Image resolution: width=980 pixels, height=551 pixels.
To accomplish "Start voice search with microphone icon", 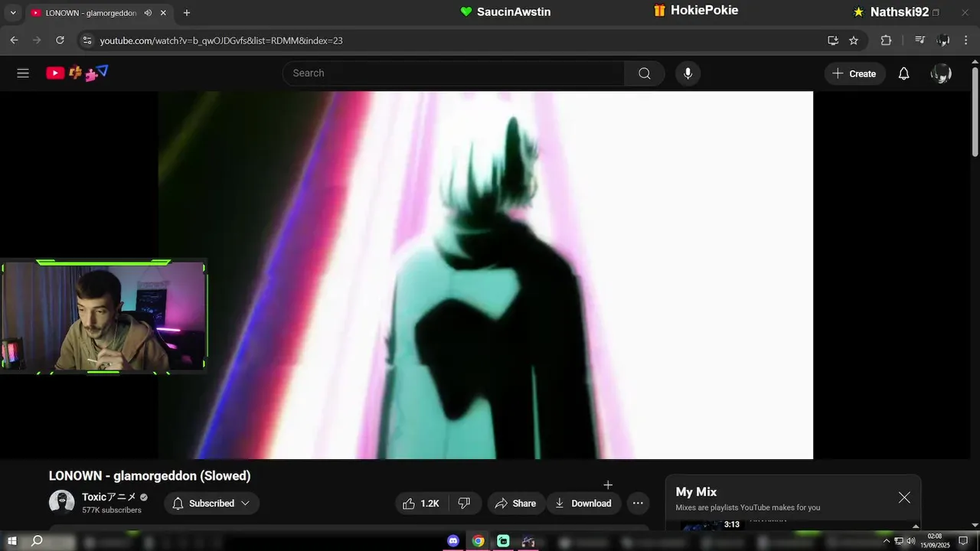I will [x=688, y=73].
